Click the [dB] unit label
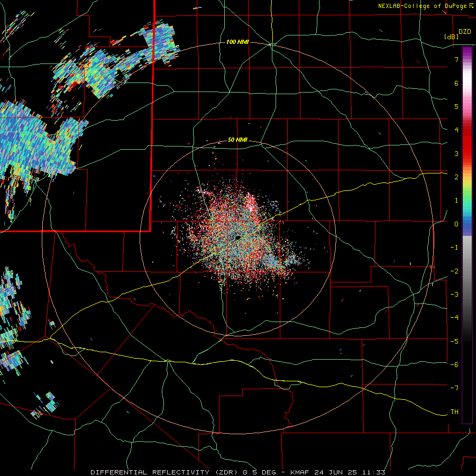The height and width of the screenshot is (476, 476). pos(452,36)
